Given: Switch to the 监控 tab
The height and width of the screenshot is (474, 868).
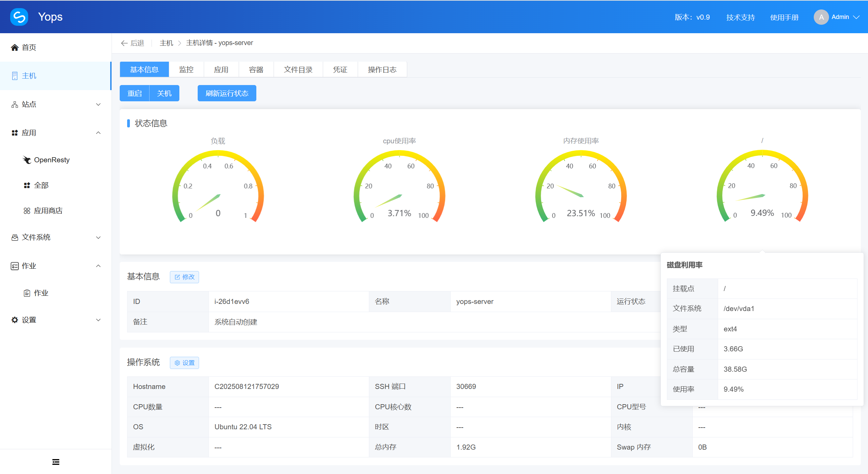Looking at the screenshot, I should (x=186, y=69).
